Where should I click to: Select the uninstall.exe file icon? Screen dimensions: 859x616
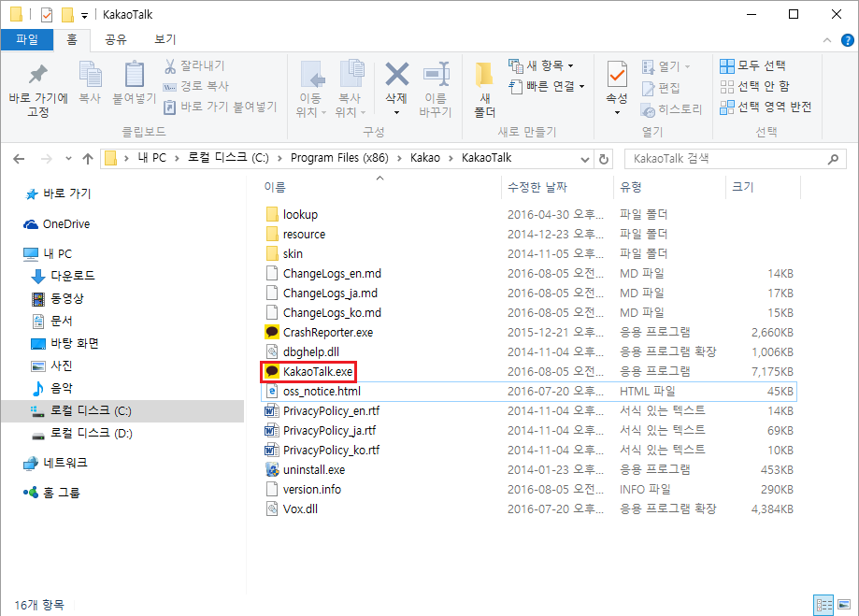coord(272,469)
